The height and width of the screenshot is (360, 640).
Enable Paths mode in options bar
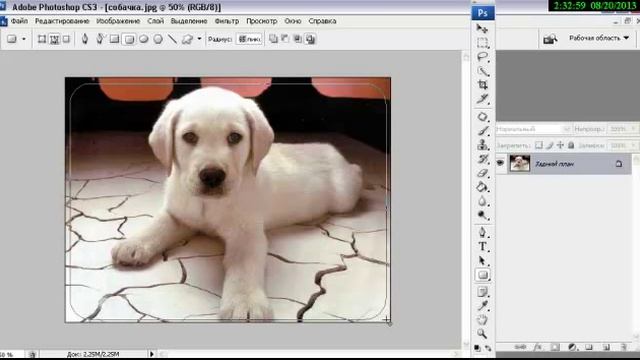54,39
